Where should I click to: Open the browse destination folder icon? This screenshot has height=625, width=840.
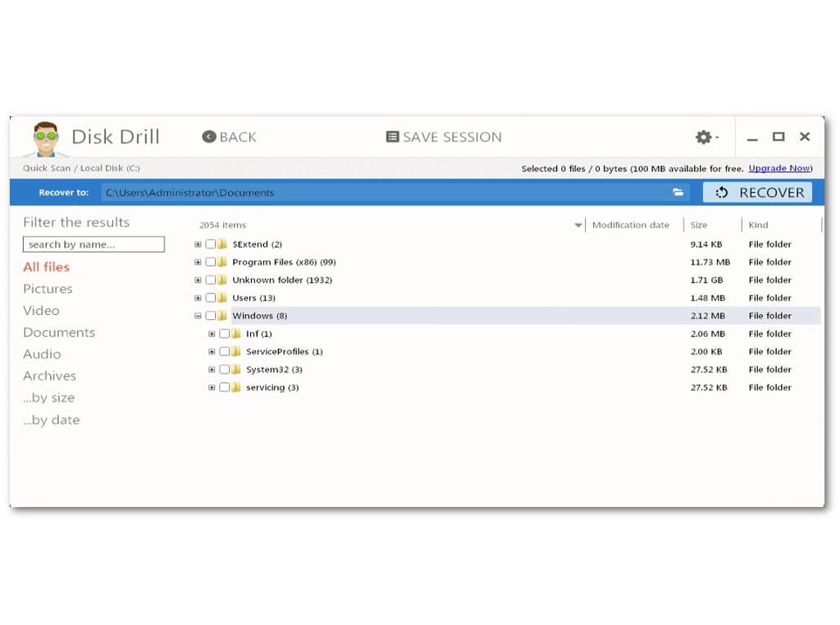coord(678,192)
